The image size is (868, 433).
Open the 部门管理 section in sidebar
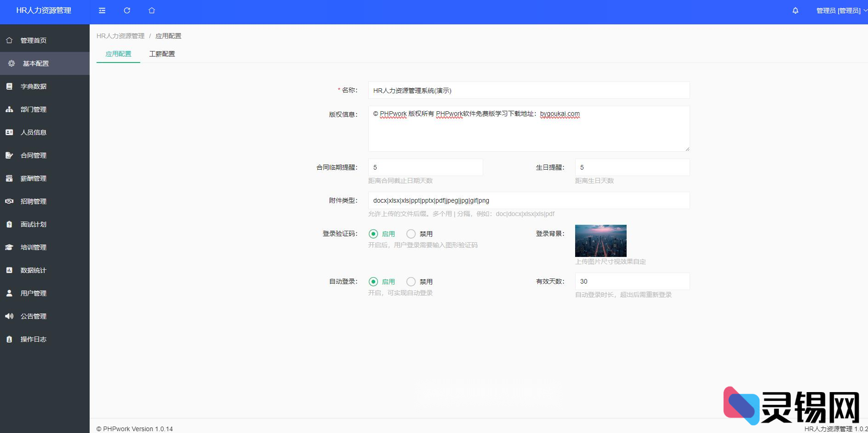(x=34, y=109)
